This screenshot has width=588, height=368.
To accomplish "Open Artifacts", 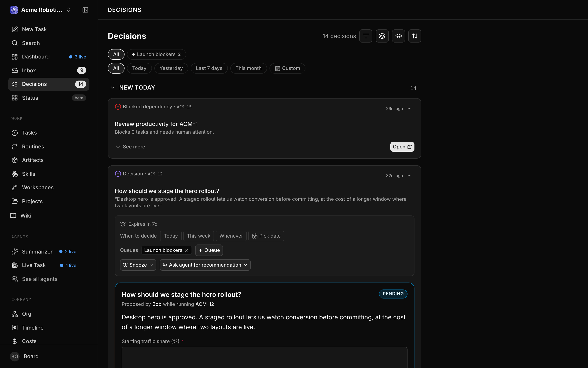I will coord(49,160).
